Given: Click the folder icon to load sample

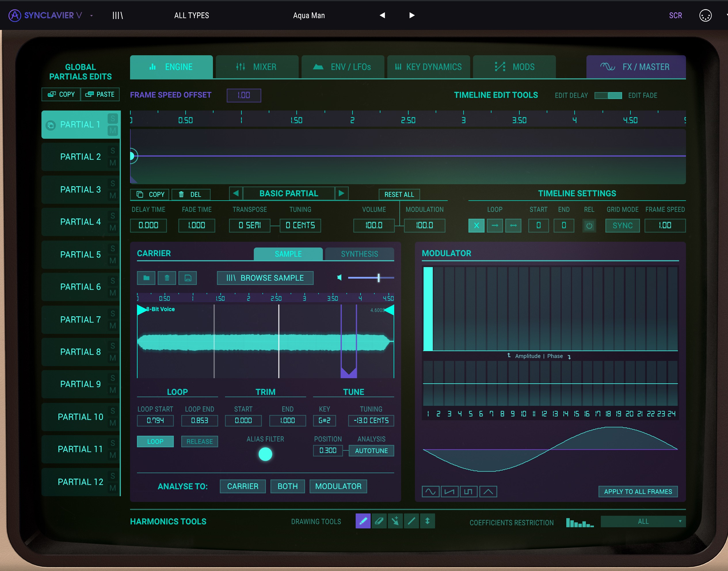Looking at the screenshot, I should point(146,278).
